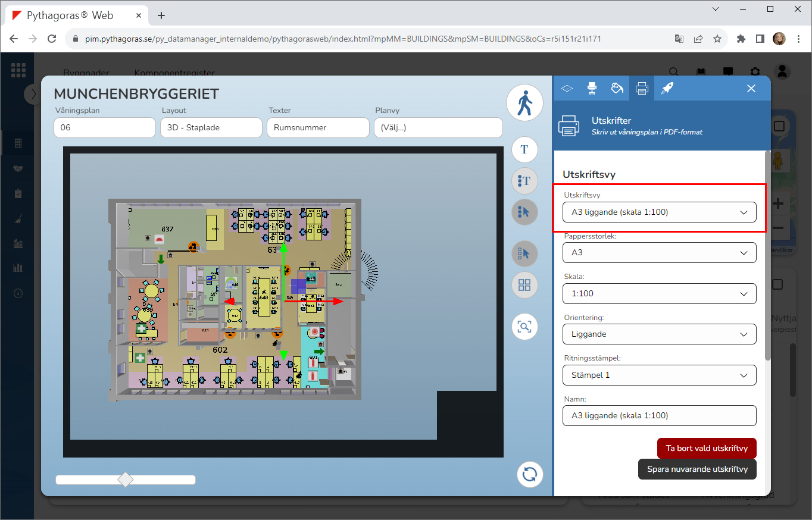
Task: Open the Orientering Liggande dropdown
Action: pyautogui.click(x=659, y=334)
